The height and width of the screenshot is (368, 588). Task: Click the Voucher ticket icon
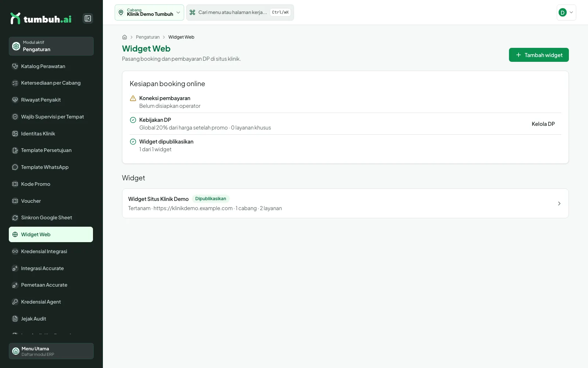coord(15,201)
